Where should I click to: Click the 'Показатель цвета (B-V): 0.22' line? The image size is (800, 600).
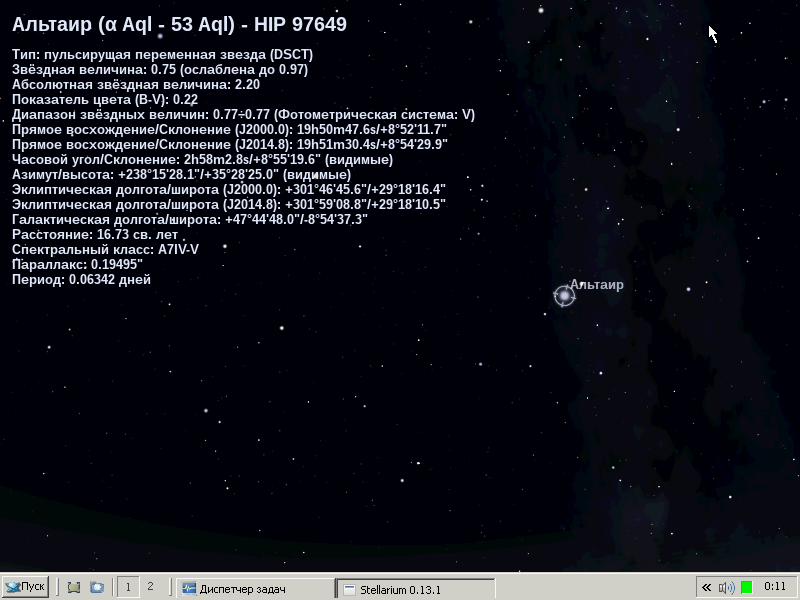[x=105, y=99]
